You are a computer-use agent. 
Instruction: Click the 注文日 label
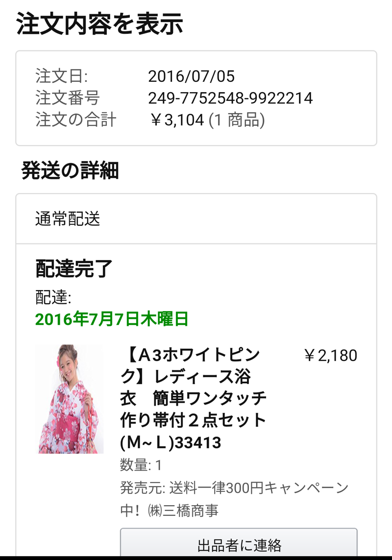point(61,76)
